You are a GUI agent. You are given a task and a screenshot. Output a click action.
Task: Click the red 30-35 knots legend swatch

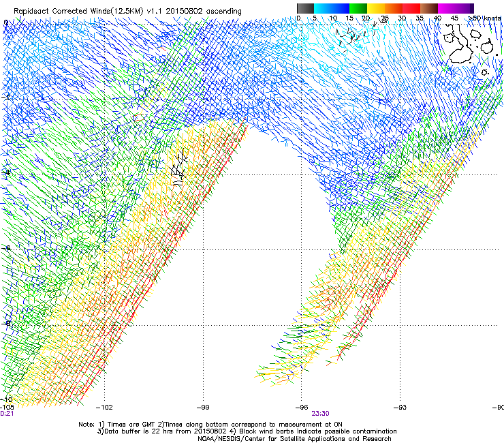(411, 8)
